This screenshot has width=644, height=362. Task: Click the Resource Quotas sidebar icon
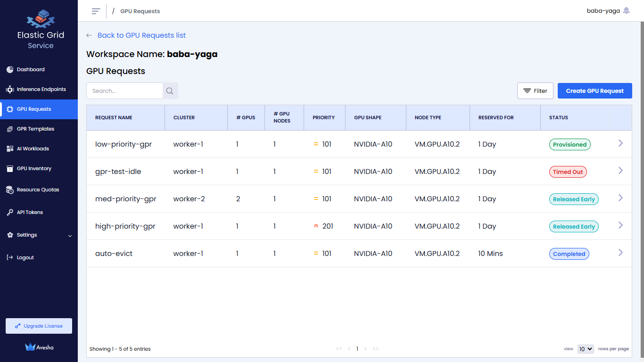[x=10, y=190]
